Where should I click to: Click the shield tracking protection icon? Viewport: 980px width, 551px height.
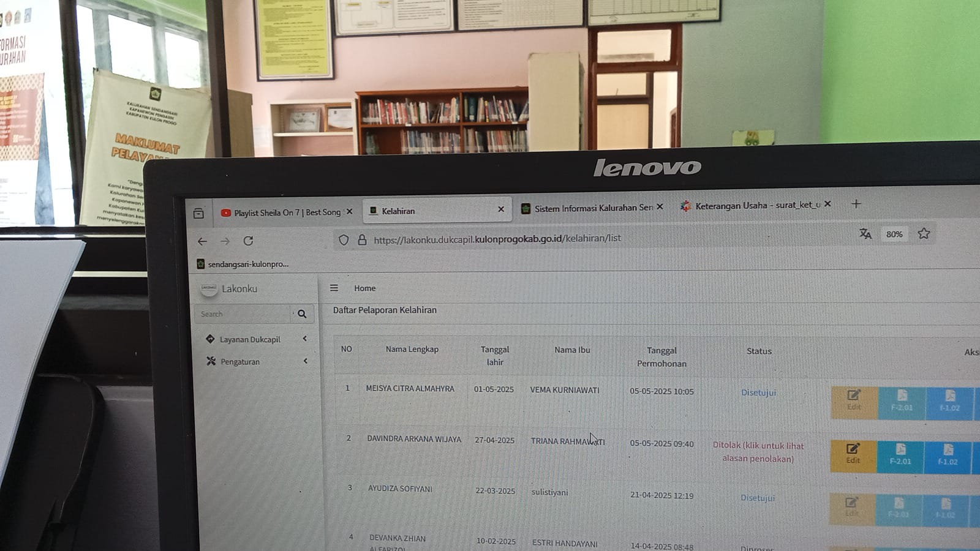[344, 240]
